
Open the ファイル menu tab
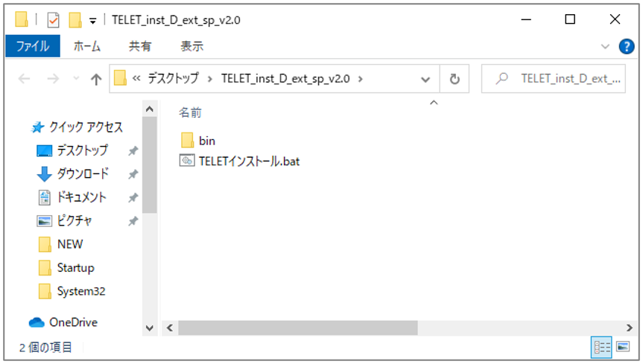[x=32, y=46]
